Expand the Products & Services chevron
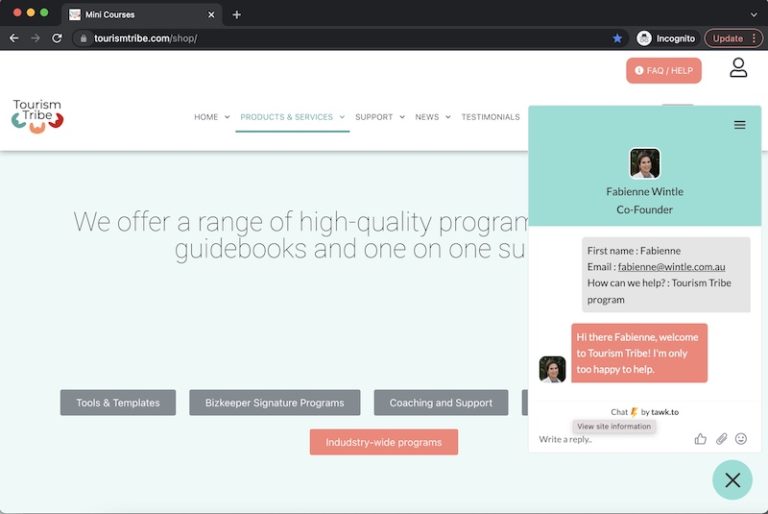The image size is (768, 514). tap(342, 117)
